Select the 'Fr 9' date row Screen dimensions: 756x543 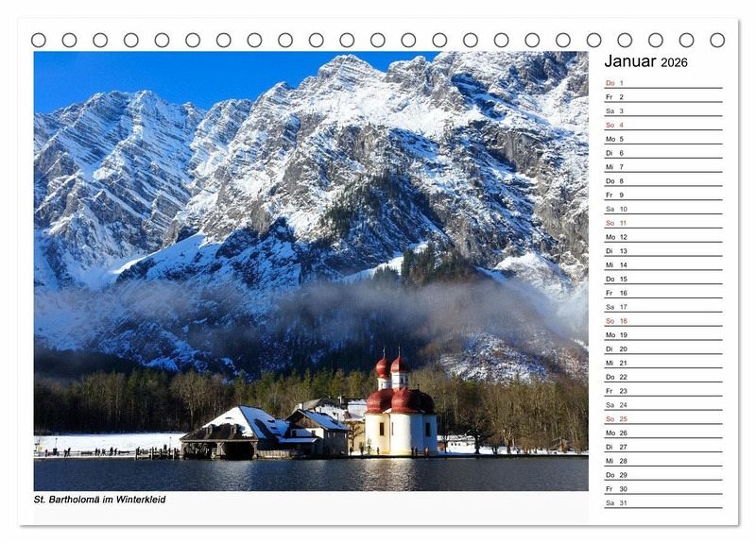coord(663,195)
